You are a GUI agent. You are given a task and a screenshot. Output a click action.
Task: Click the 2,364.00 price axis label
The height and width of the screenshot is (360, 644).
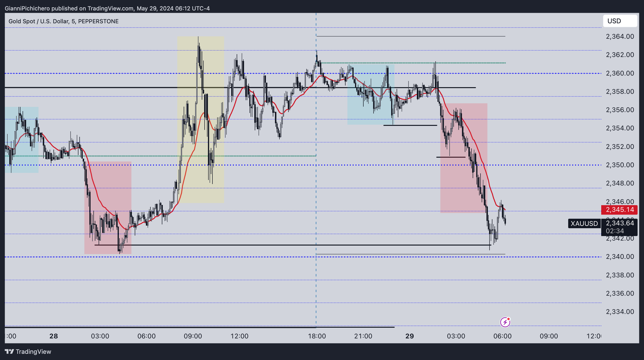tap(620, 37)
